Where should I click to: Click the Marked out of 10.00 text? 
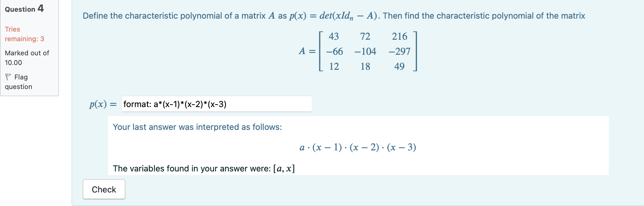point(26,58)
